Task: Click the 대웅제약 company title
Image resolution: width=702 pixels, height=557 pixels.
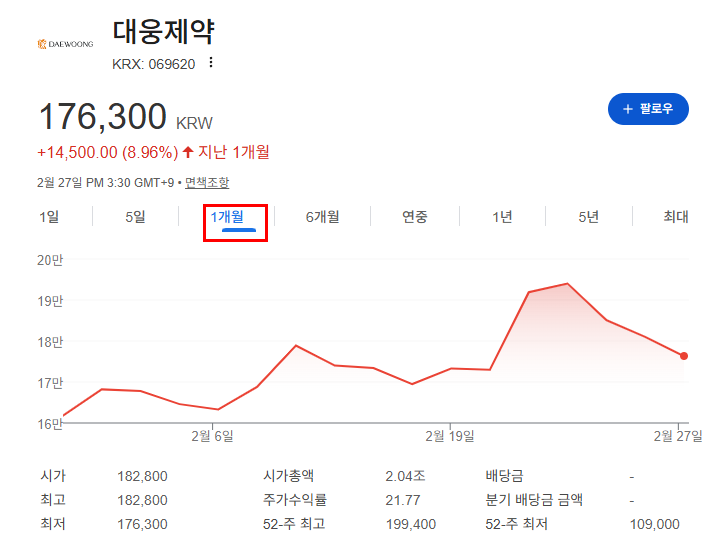Action: pyautogui.click(x=163, y=32)
